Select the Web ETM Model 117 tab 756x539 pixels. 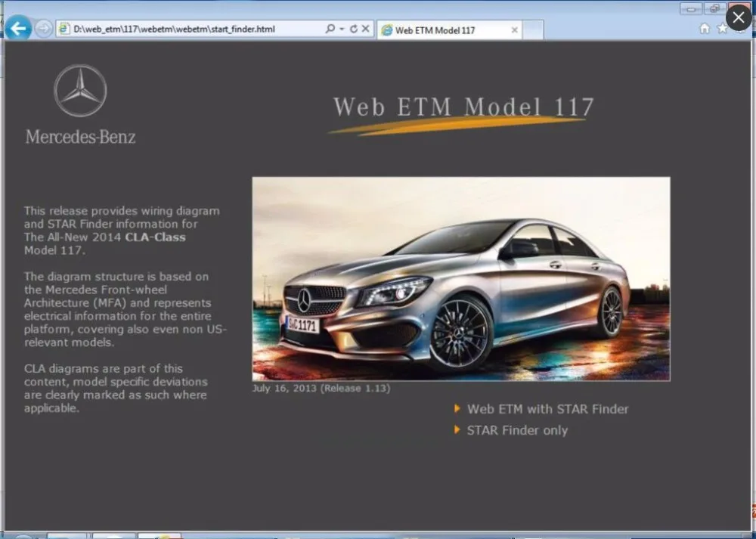click(449, 30)
